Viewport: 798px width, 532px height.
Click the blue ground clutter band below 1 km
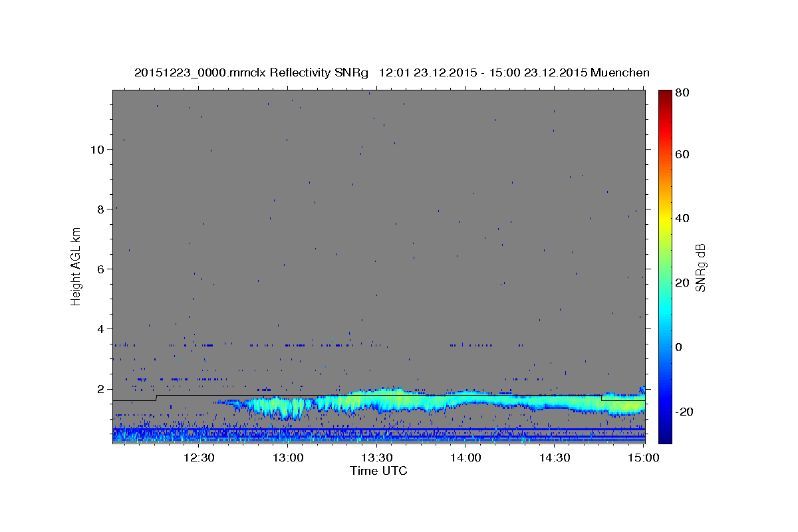[x=378, y=435]
